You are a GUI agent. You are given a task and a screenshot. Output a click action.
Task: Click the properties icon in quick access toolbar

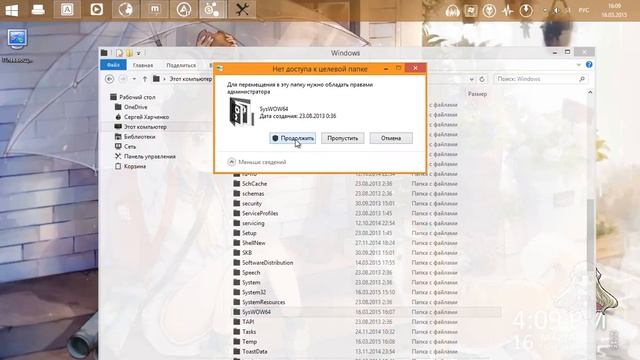[x=119, y=53]
